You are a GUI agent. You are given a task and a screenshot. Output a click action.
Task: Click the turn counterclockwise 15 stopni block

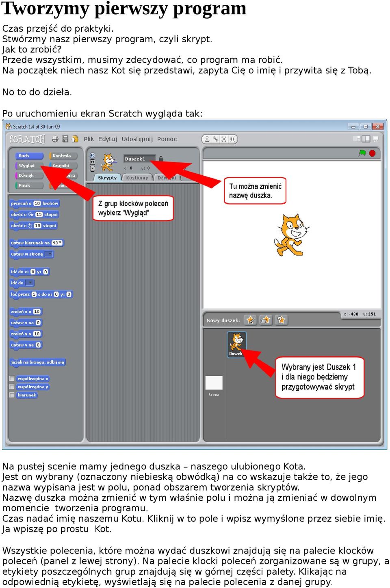34,226
